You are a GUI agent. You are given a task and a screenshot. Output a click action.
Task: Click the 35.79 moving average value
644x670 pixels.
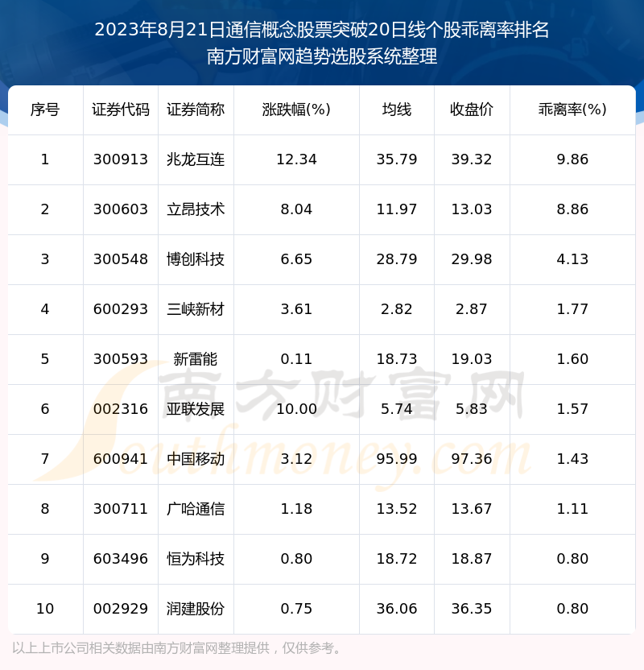click(397, 159)
